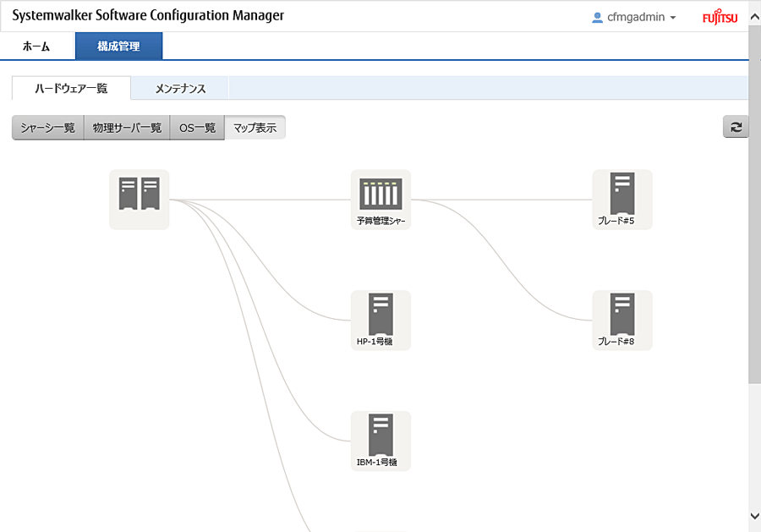Image resolution: width=761 pixels, height=532 pixels.
Task: Open the cfmgadmin user dropdown arrow
Action: click(x=673, y=18)
